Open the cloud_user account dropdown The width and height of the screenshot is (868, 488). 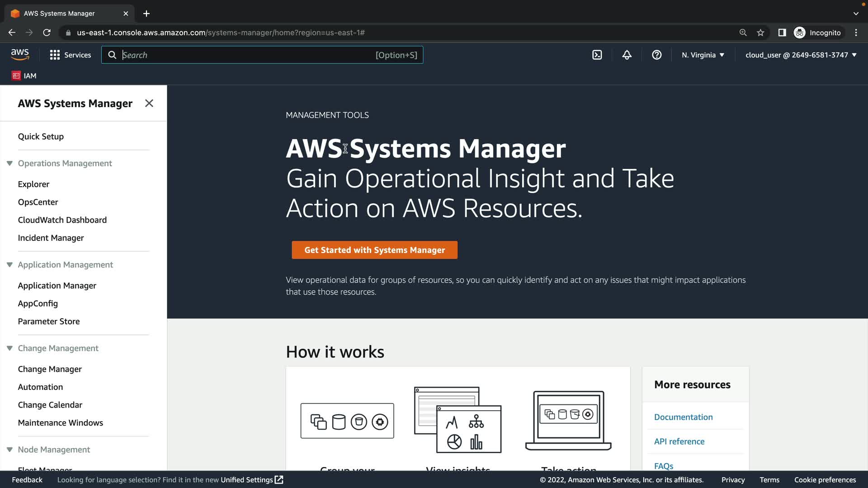tap(801, 55)
